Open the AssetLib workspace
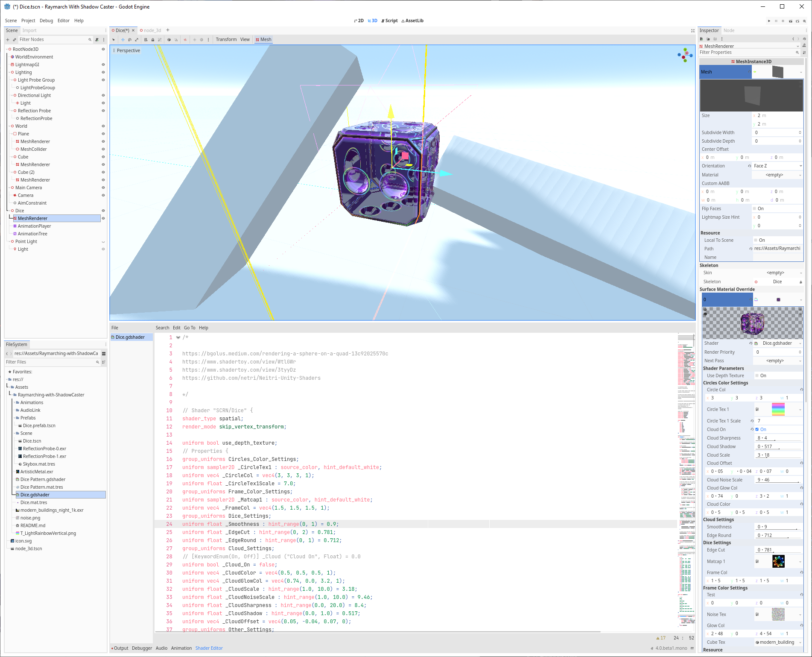 [412, 21]
